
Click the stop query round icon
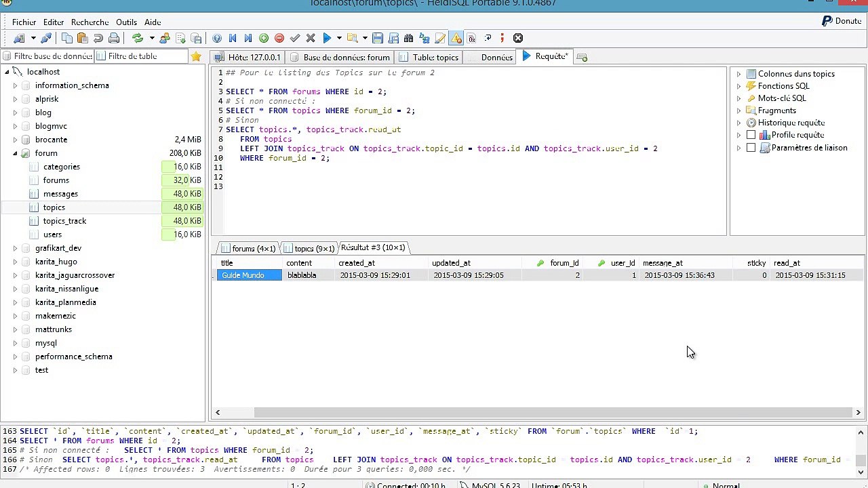(518, 38)
